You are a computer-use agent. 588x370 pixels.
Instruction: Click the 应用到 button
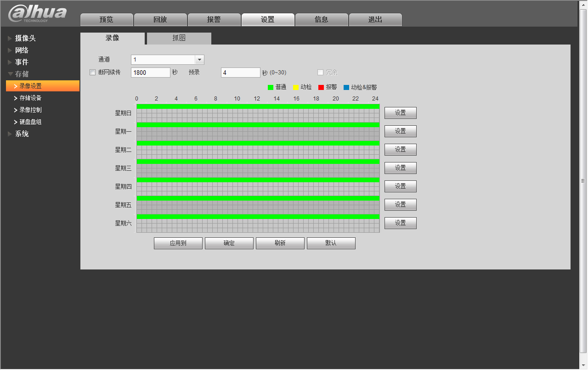(178, 243)
